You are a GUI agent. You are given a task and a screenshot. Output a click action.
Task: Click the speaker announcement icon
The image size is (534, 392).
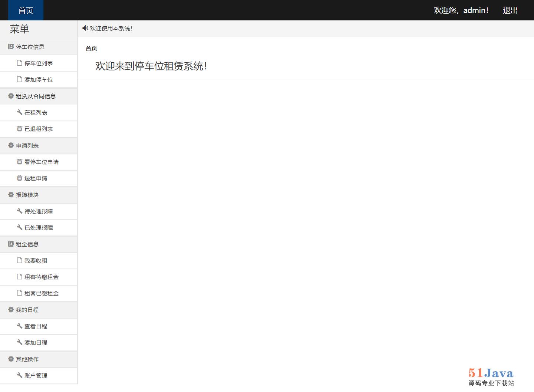pos(85,28)
